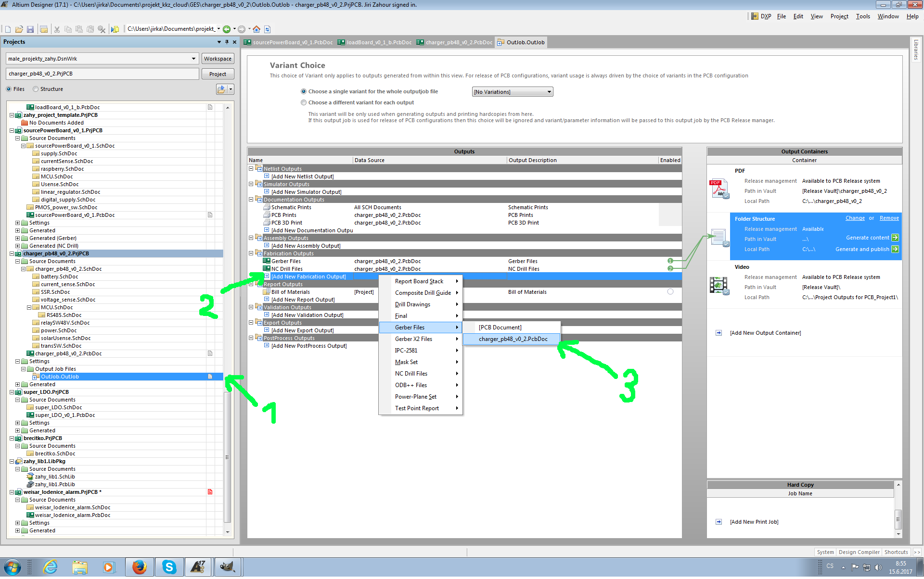Screen dimensions: 924x579
Task: Choose a different variant for each output
Action: point(304,103)
